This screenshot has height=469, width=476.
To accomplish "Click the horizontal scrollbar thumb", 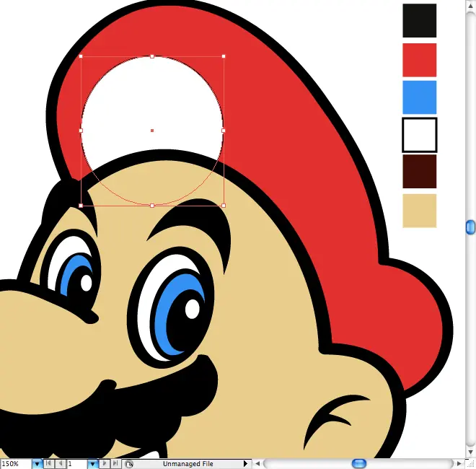I will (358, 463).
